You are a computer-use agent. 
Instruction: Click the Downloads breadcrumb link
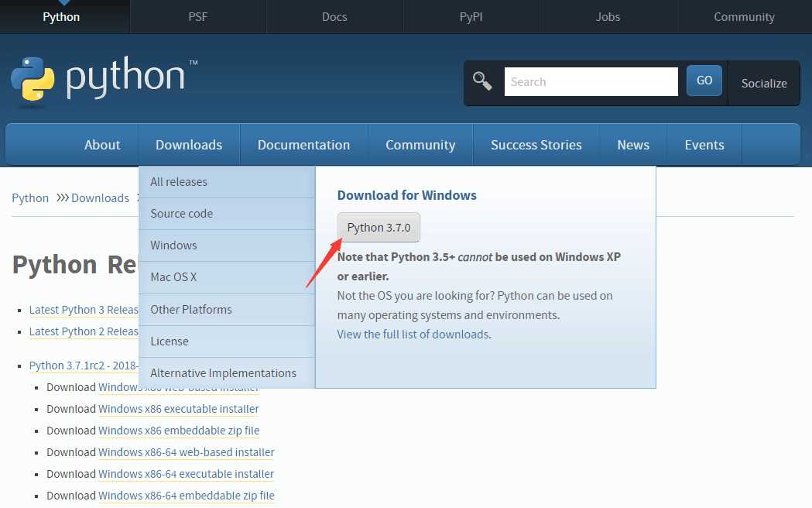tap(100, 197)
